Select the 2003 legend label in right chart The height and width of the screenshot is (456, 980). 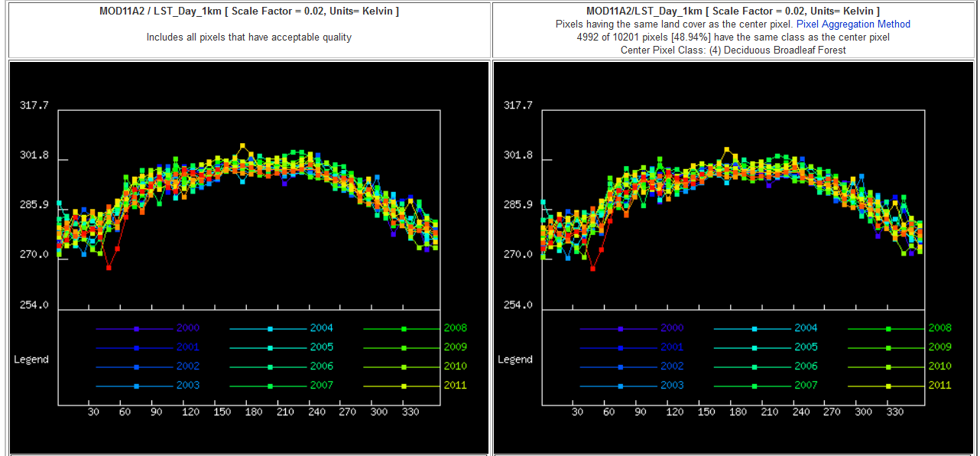pos(672,386)
